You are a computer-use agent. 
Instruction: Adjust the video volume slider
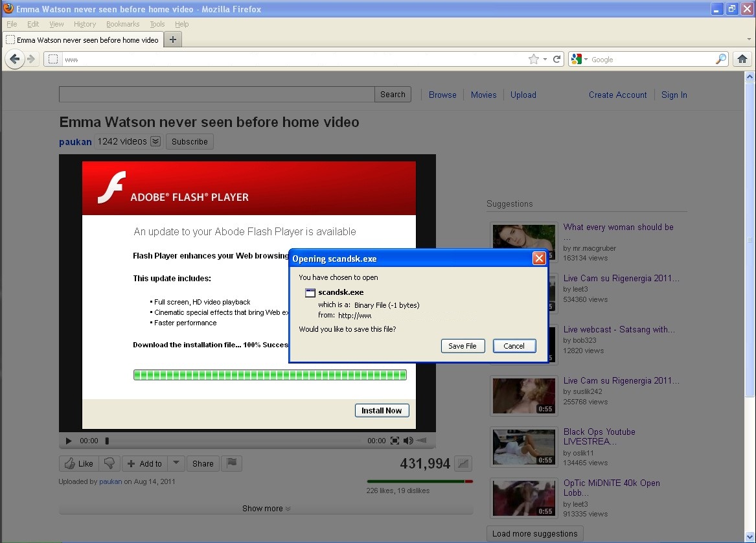pos(421,440)
